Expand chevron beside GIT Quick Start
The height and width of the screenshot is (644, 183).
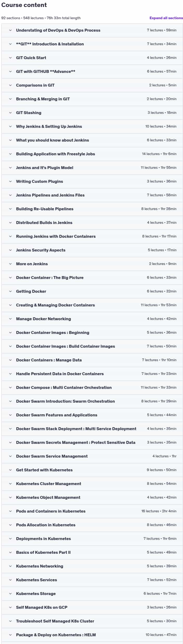pyautogui.click(x=10, y=58)
